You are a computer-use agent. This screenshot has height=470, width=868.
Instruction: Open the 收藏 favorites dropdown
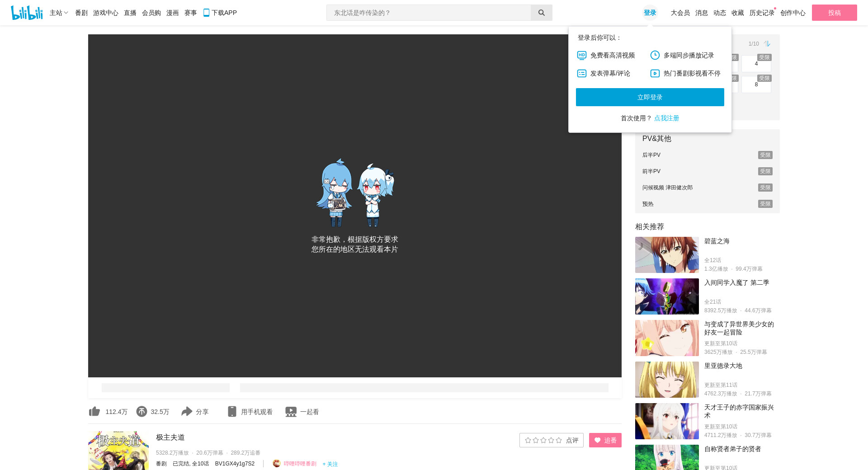pyautogui.click(x=737, y=13)
